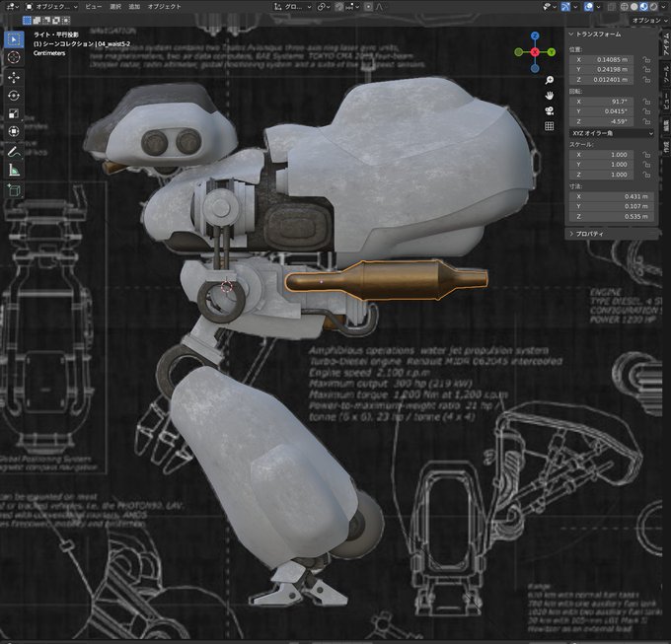This screenshot has width=671, height=644.
Task: Open the editor type dropdown
Action: coord(11,7)
